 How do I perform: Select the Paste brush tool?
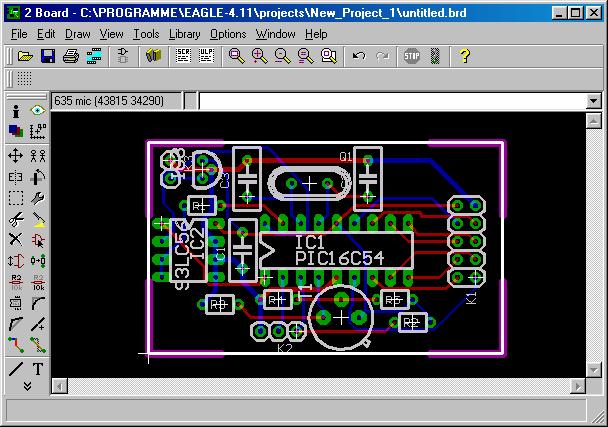[x=38, y=220]
